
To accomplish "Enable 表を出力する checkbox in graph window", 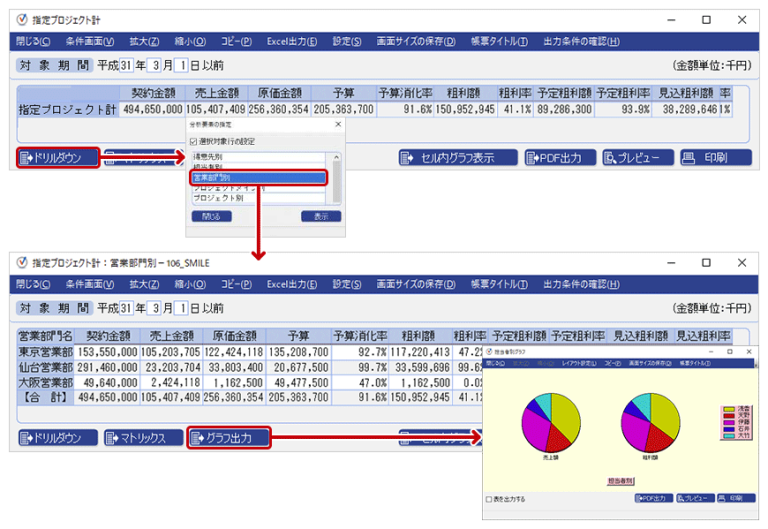I will (489, 497).
